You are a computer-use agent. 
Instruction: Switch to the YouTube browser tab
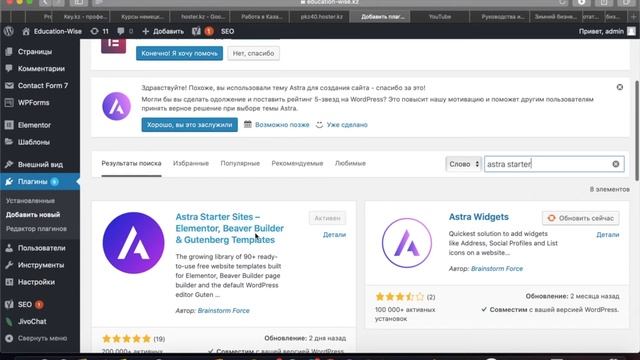[440, 17]
